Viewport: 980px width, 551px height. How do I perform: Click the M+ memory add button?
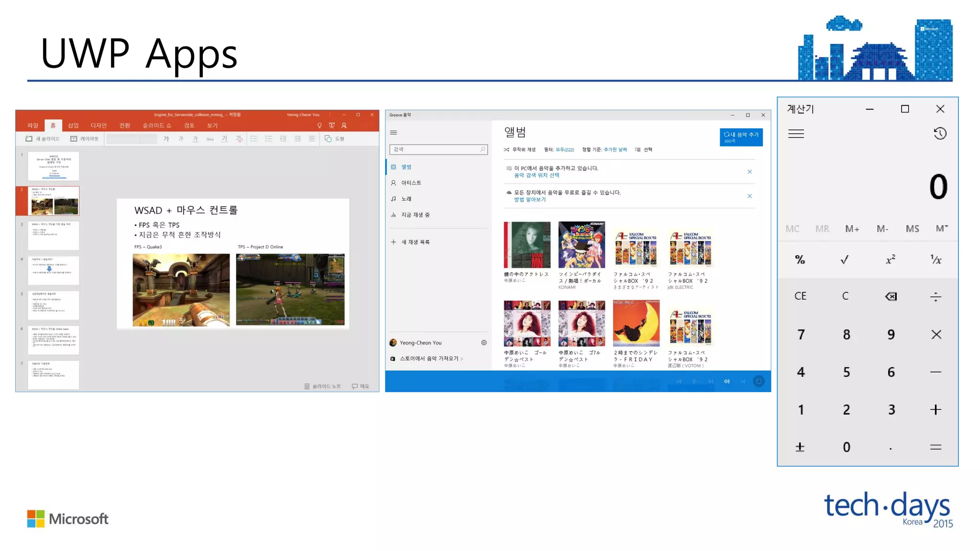852,229
